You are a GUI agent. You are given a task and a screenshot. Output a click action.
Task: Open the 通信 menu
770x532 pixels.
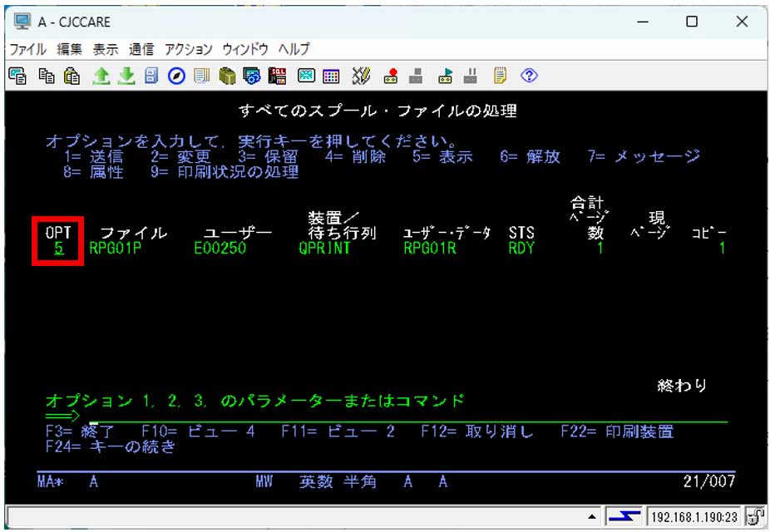141,49
